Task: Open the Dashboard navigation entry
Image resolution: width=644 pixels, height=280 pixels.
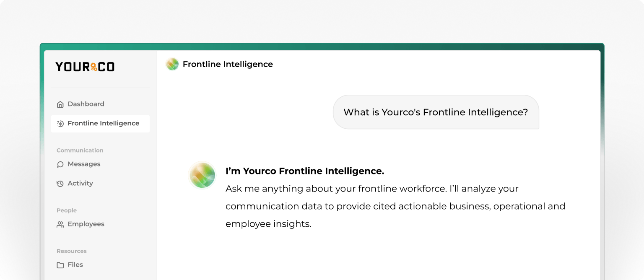Action: point(86,104)
